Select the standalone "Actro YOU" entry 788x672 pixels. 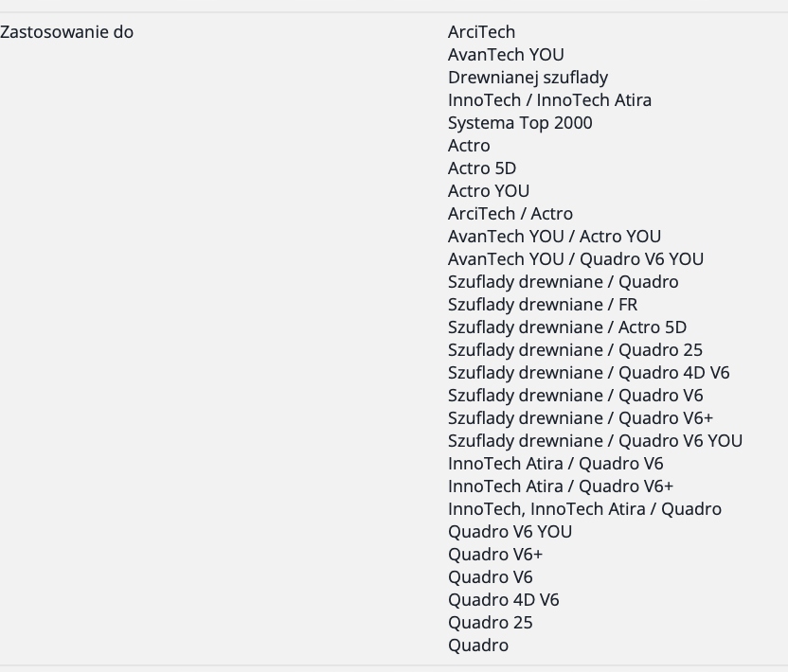point(489,191)
